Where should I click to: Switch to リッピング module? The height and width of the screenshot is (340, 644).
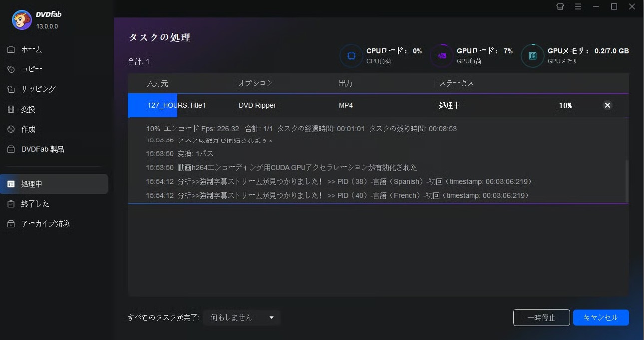[x=38, y=89]
